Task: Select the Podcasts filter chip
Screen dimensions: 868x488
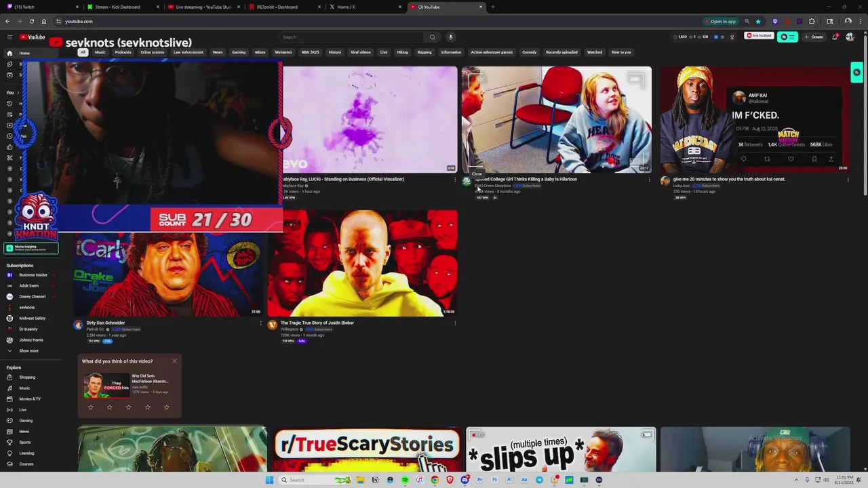Action: point(123,52)
